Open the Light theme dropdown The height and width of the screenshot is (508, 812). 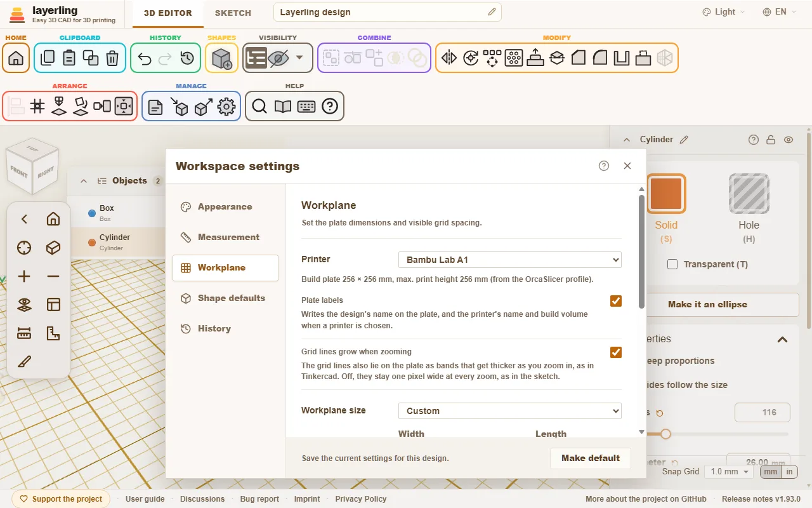(x=724, y=12)
